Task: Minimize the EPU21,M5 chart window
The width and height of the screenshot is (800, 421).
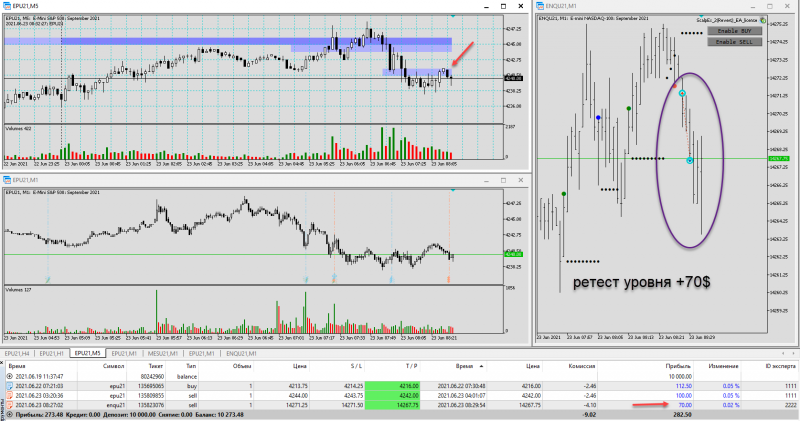Action: click(x=487, y=6)
